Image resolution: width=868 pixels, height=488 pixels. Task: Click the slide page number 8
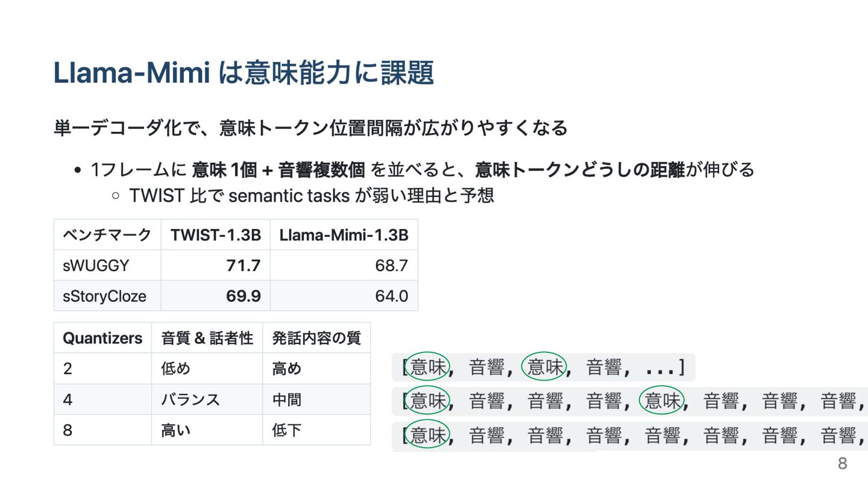pos(842,463)
